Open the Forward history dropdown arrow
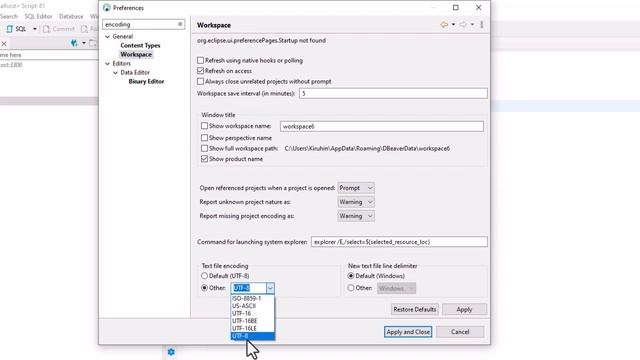Viewport: 640px width, 360px height. click(x=472, y=24)
